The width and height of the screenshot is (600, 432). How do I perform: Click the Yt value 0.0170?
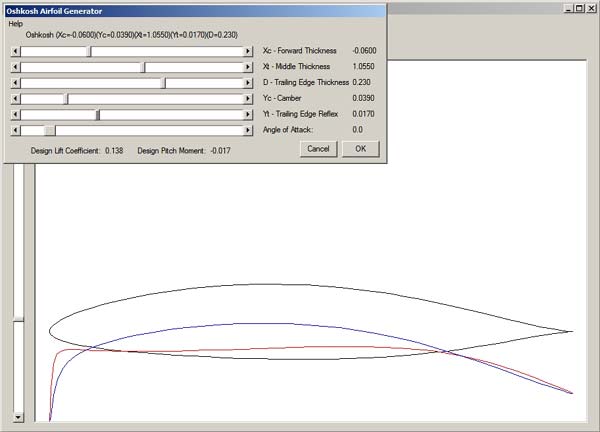coord(364,114)
